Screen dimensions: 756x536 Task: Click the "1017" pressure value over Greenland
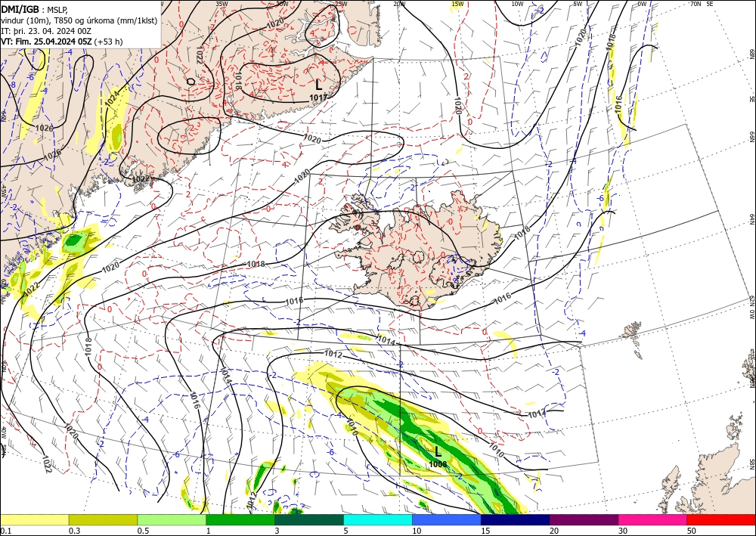tap(319, 98)
